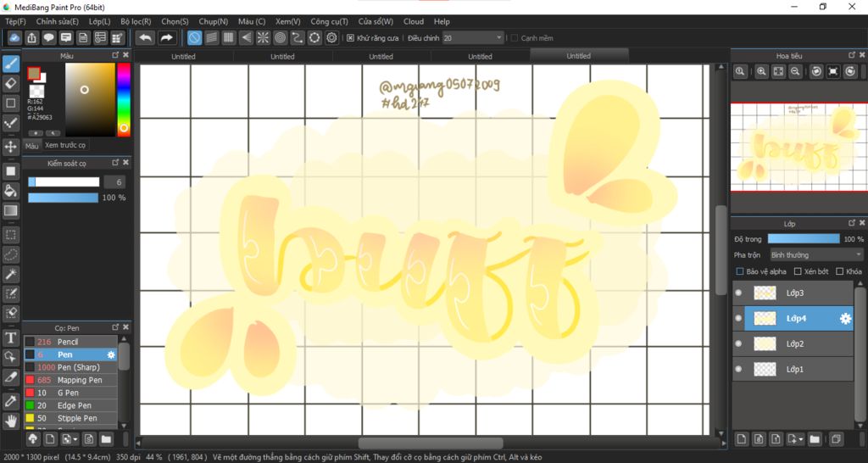The image size is (868, 463).
Task: Open the Điều chỉnh correction dropdown
Action: pyautogui.click(x=473, y=38)
